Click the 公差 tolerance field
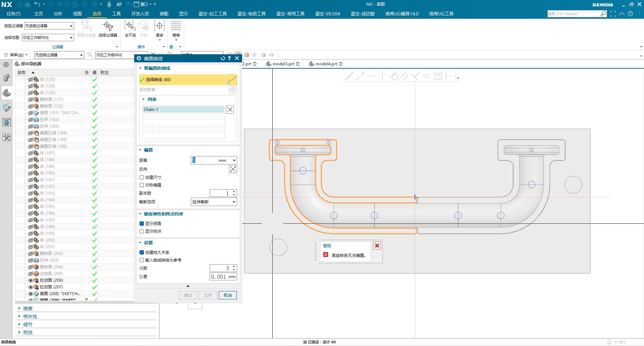This screenshot has width=644, height=346. [x=223, y=277]
